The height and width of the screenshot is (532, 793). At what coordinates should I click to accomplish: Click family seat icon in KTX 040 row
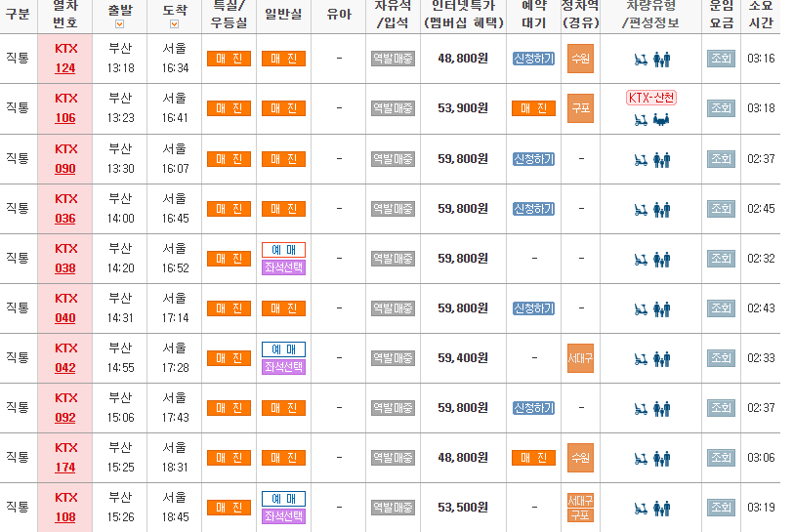661,309
